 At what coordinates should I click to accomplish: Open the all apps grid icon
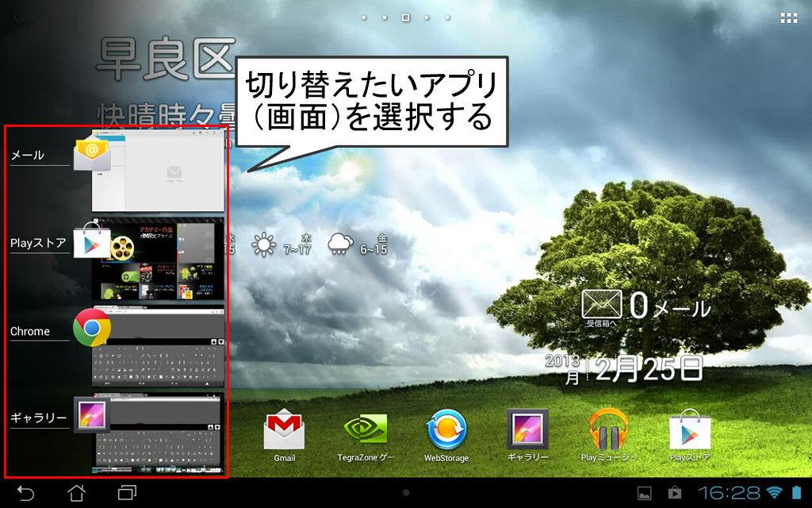click(x=788, y=17)
